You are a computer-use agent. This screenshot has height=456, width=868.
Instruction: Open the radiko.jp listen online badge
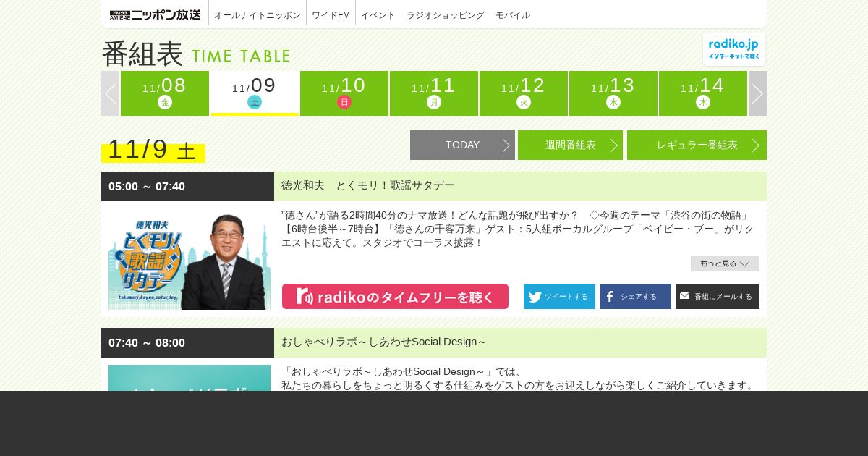[x=734, y=49]
